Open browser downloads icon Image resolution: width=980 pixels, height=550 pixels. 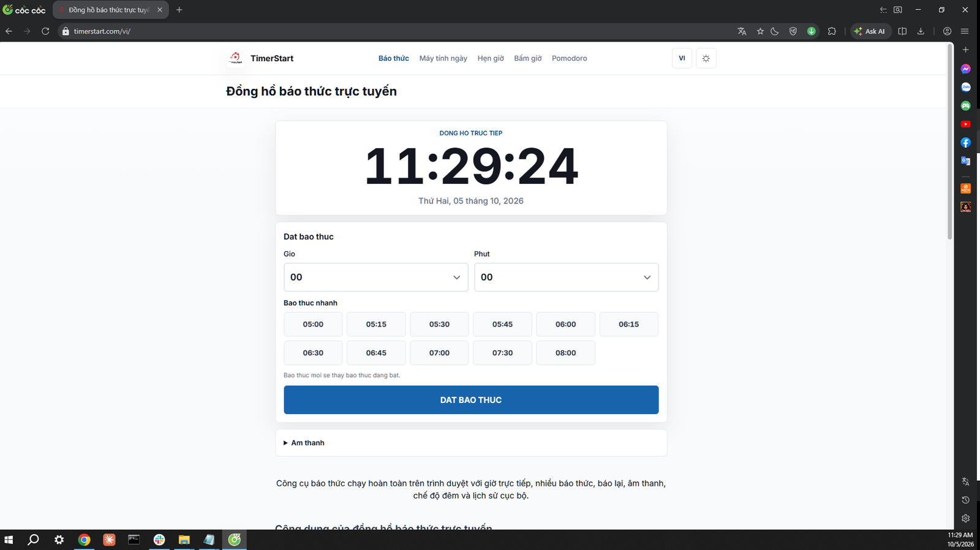click(x=921, y=31)
